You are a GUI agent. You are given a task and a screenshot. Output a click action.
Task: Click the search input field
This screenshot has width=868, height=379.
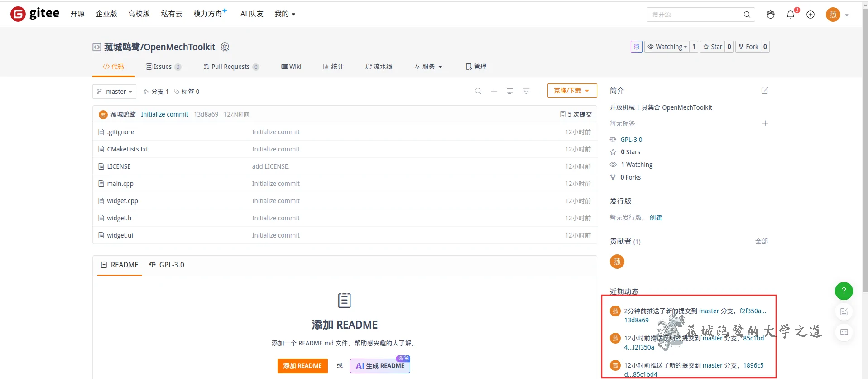(x=695, y=15)
